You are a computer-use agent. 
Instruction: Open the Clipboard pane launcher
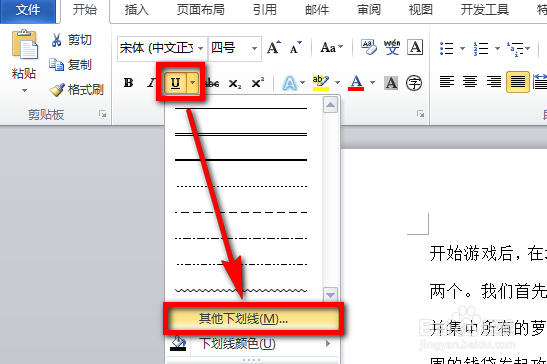click(x=102, y=114)
